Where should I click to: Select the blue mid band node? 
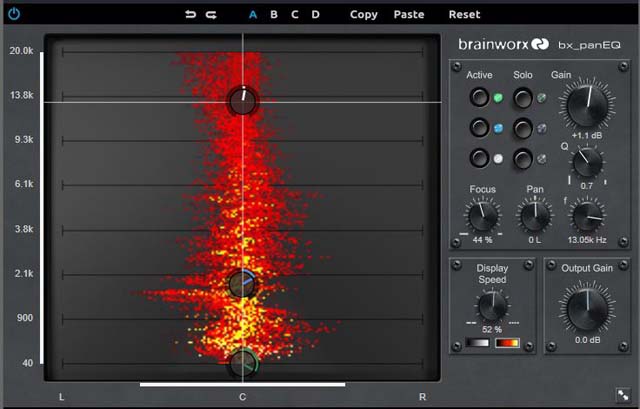[242, 284]
